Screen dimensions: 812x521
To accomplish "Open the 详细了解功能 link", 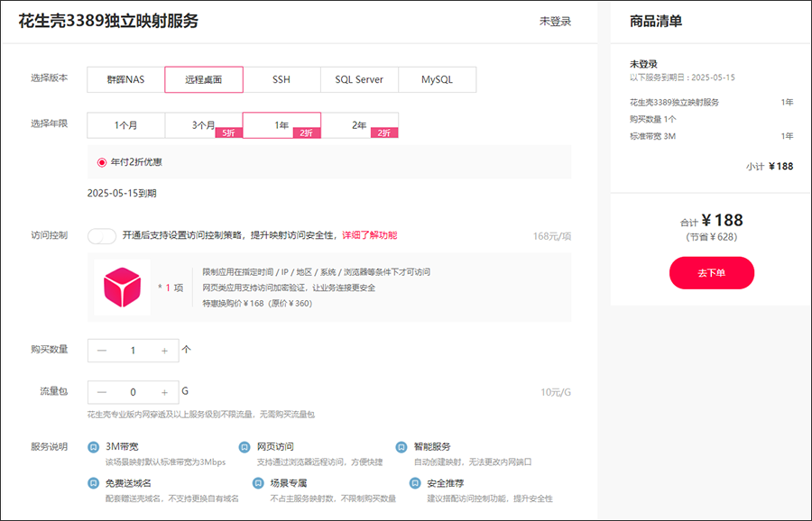I will 370,235.
